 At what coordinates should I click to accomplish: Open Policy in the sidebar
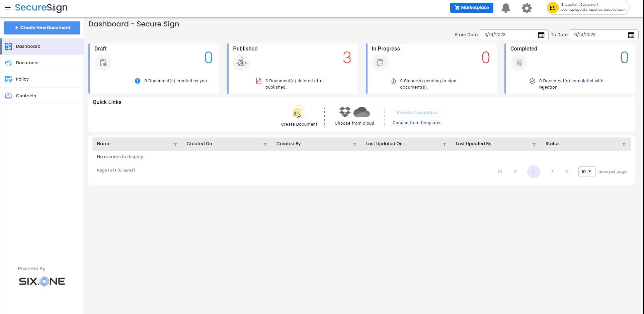pos(22,79)
